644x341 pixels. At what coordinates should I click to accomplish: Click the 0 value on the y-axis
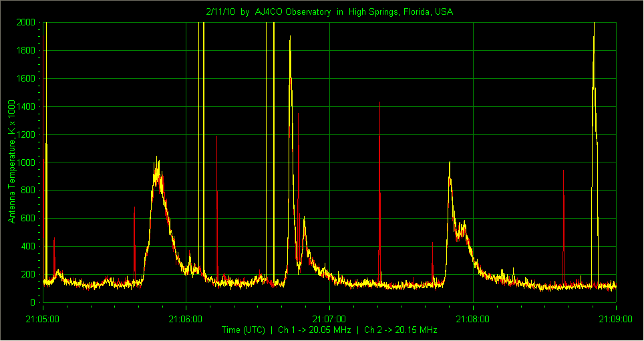tap(33, 302)
